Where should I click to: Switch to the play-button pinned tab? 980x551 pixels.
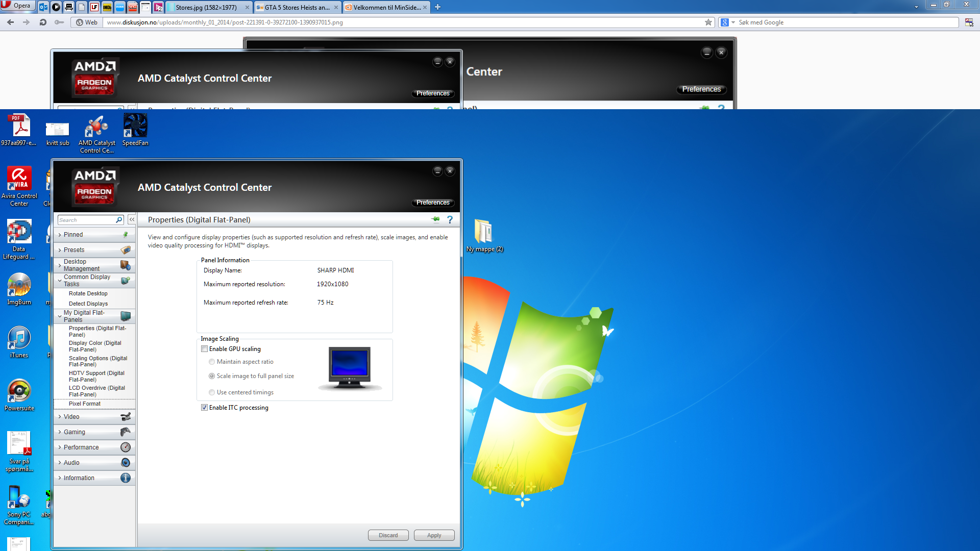[56, 7]
